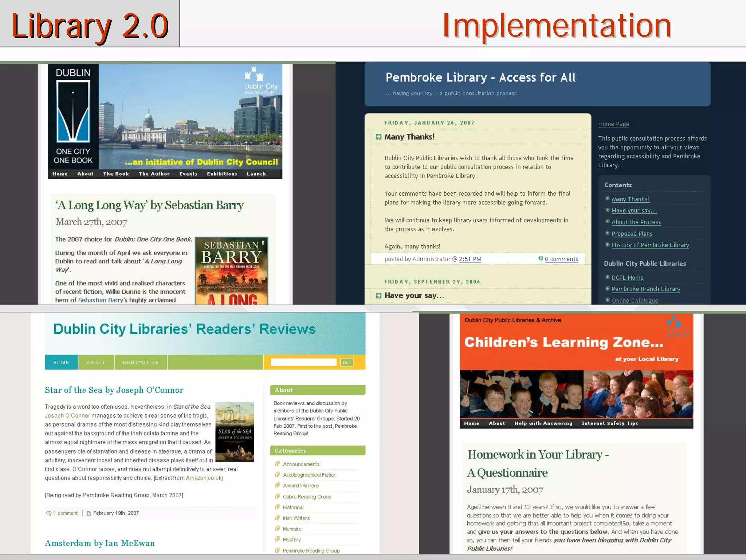The height and width of the screenshot is (560, 746).
Task: Click the speech bubble icon beside 1 comment
Action: point(49,513)
